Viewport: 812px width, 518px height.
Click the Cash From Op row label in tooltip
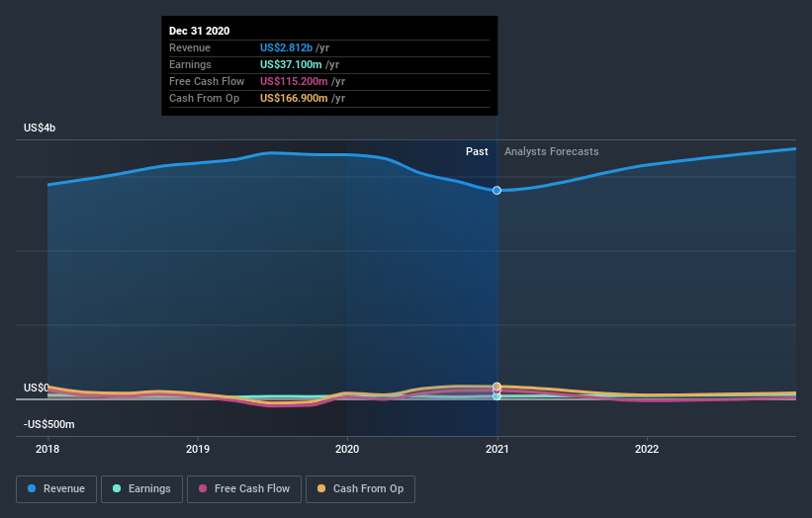pos(204,98)
